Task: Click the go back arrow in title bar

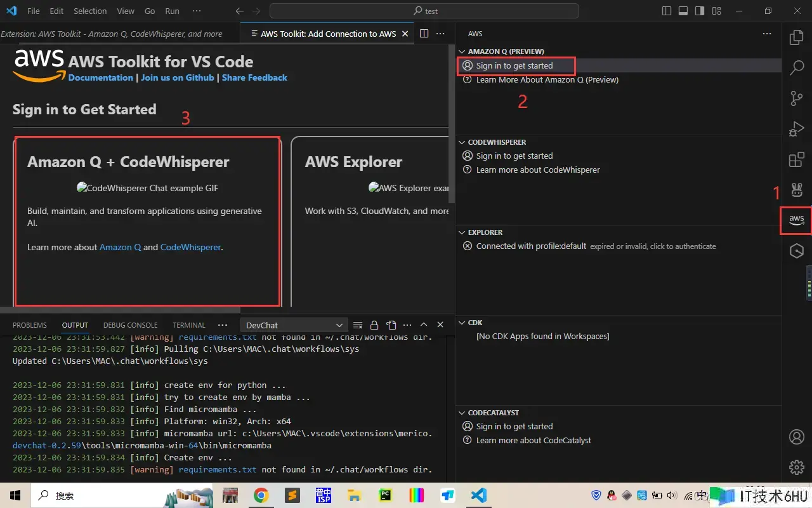Action: coord(239,11)
